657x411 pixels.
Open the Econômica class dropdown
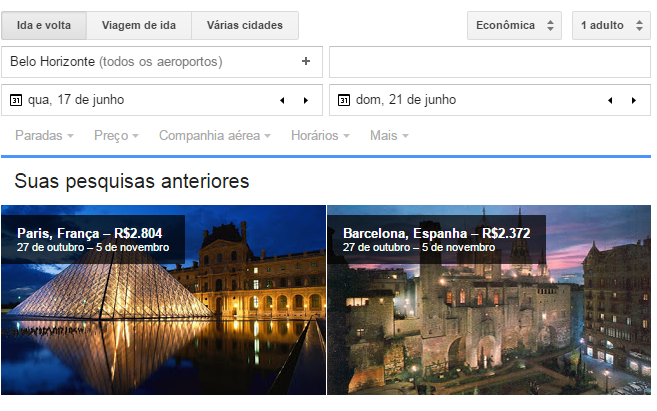[514, 25]
